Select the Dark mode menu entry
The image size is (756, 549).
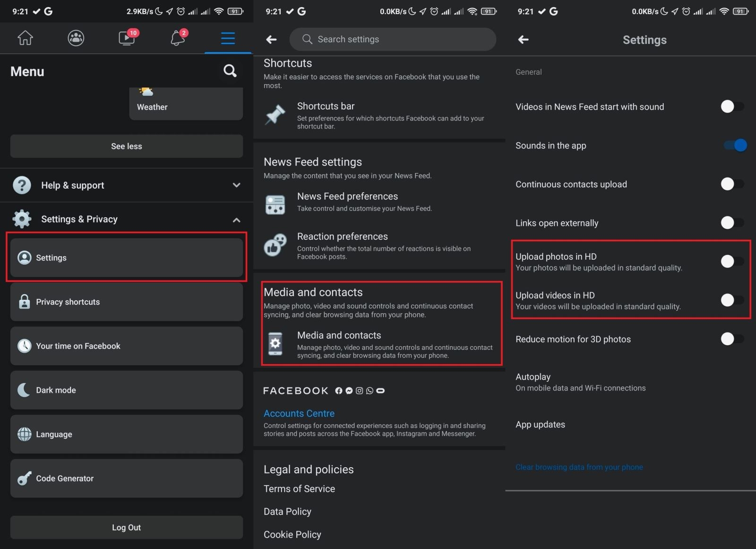pos(126,390)
